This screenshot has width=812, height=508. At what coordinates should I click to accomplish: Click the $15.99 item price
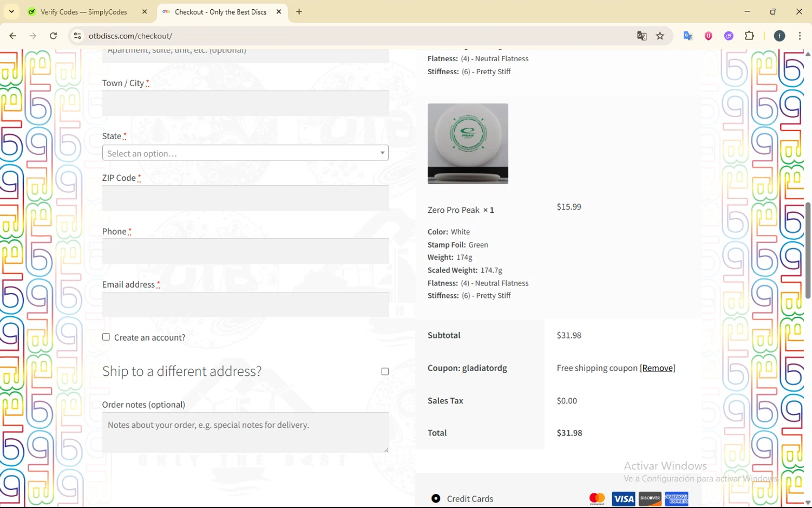click(x=569, y=207)
